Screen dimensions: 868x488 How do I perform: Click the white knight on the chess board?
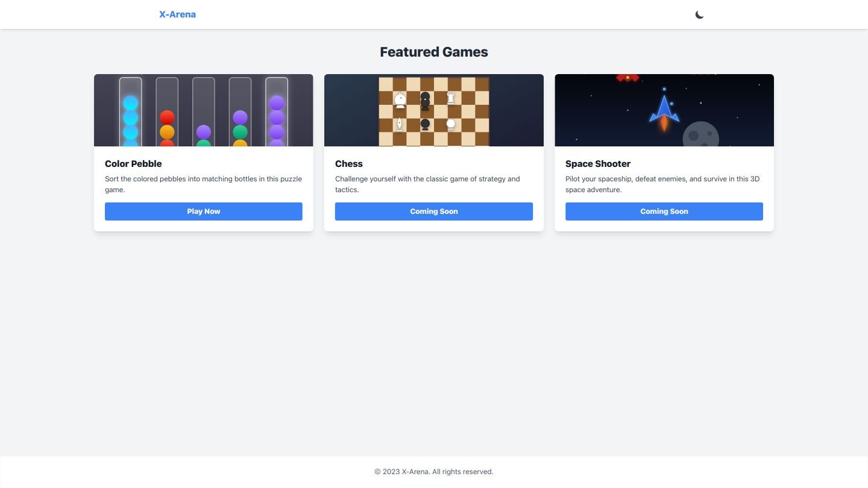point(400,99)
